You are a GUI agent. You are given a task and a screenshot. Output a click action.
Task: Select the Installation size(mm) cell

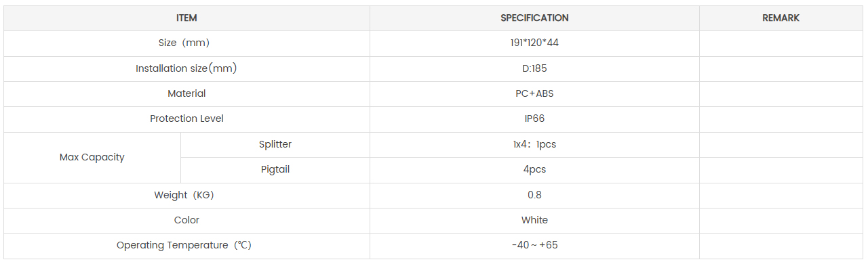(x=186, y=68)
